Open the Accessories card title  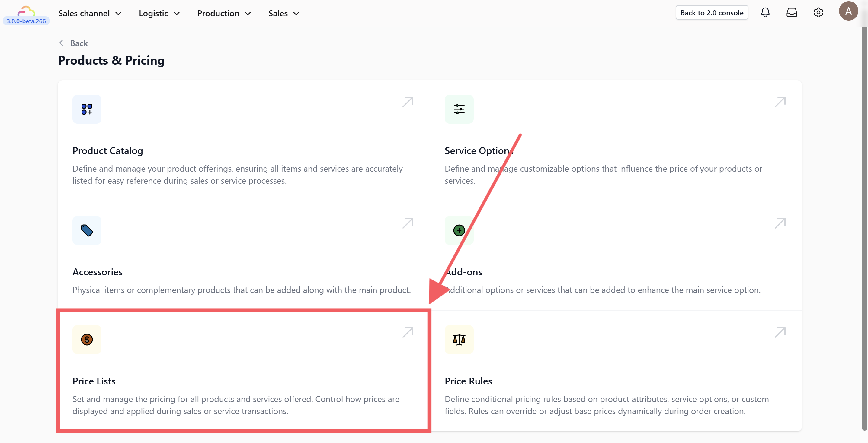(98, 272)
